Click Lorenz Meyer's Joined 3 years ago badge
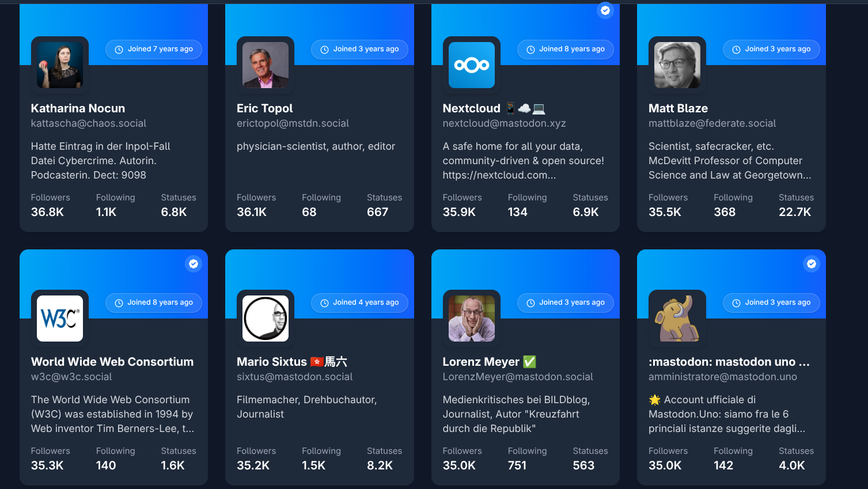The image size is (868, 489). coord(566,302)
